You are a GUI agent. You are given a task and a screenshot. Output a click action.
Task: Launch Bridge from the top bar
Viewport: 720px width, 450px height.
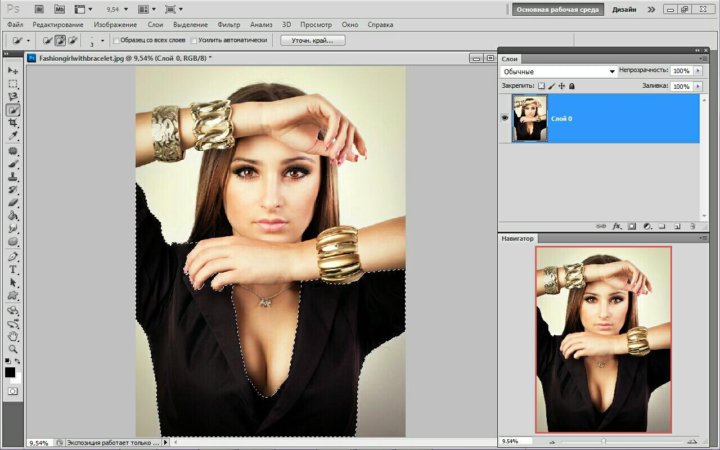pyautogui.click(x=39, y=9)
